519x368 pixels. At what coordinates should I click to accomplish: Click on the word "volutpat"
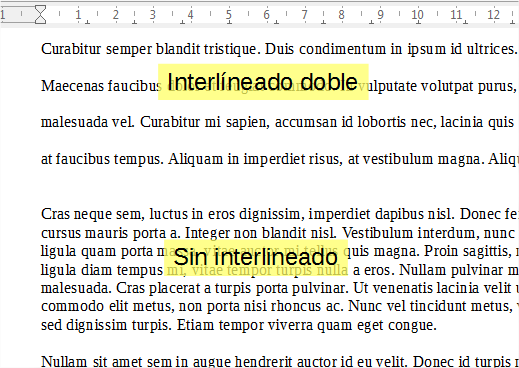click(x=447, y=86)
